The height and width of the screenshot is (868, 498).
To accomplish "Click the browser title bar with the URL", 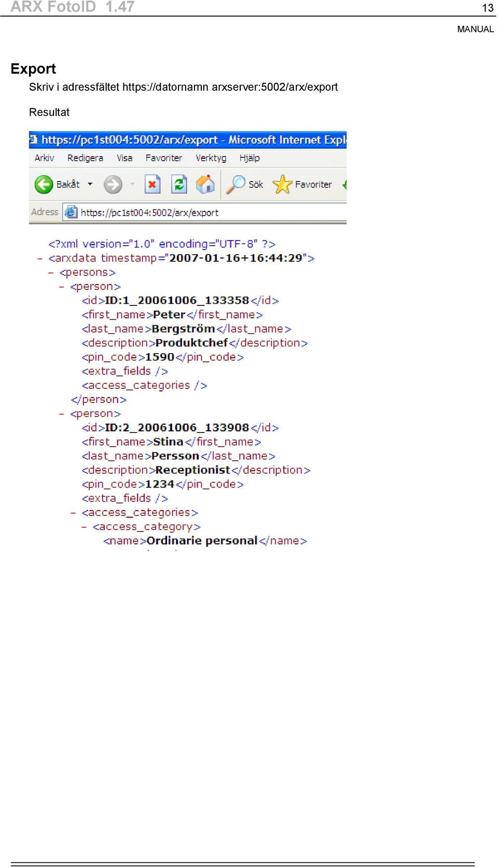I will point(188,139).
